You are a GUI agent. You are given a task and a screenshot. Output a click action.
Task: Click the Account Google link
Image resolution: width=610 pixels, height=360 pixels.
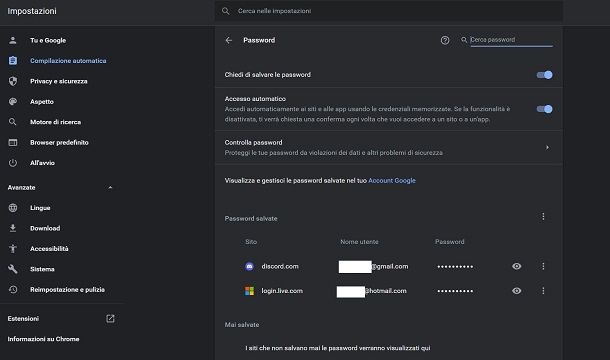tap(392, 181)
